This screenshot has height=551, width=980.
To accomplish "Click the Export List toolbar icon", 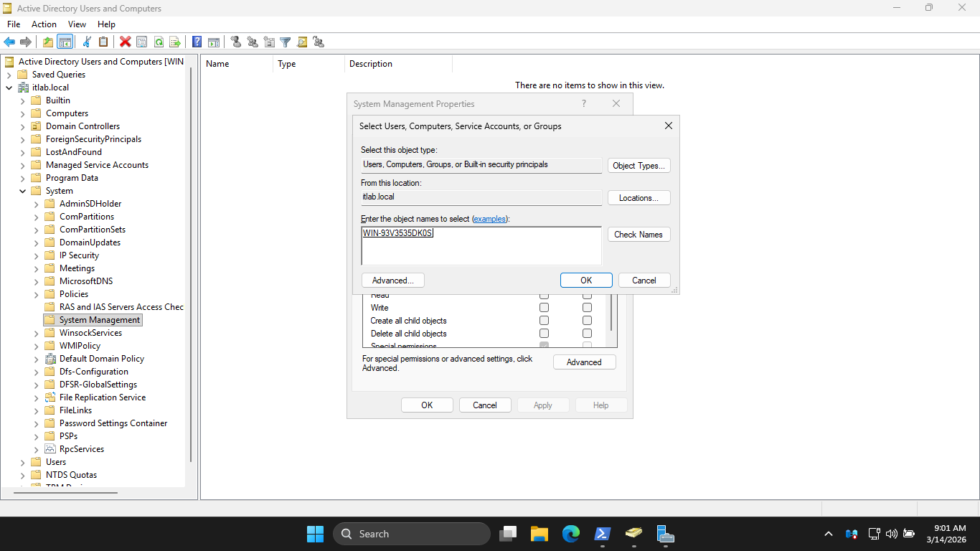I will (174, 42).
